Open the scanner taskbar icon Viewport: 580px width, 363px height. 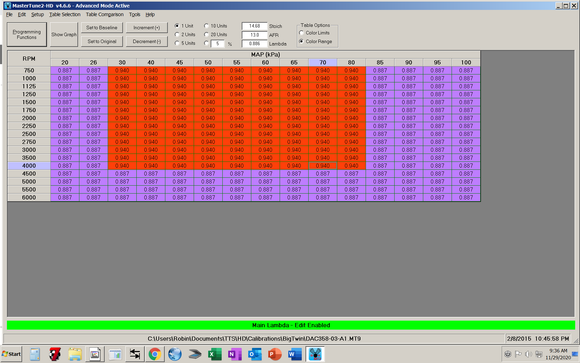195,354
